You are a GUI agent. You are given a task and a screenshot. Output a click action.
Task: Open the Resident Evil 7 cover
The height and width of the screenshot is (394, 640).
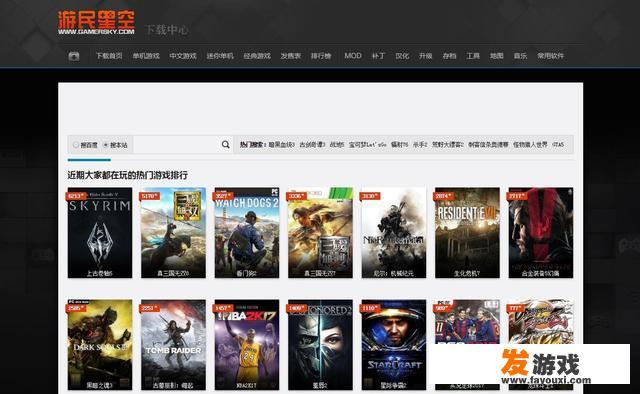(x=467, y=233)
